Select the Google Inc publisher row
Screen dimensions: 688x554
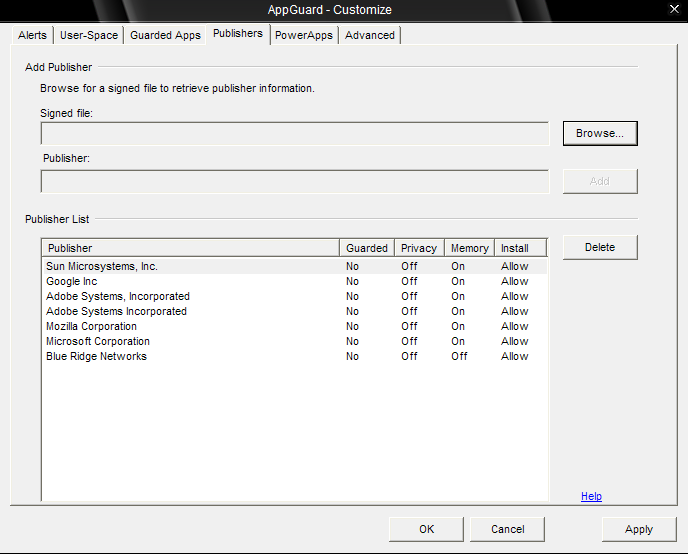pyautogui.click(x=295, y=281)
